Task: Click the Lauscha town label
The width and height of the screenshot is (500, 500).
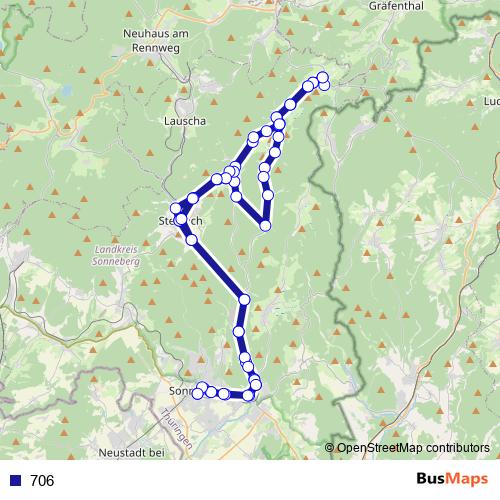Action: (x=185, y=121)
